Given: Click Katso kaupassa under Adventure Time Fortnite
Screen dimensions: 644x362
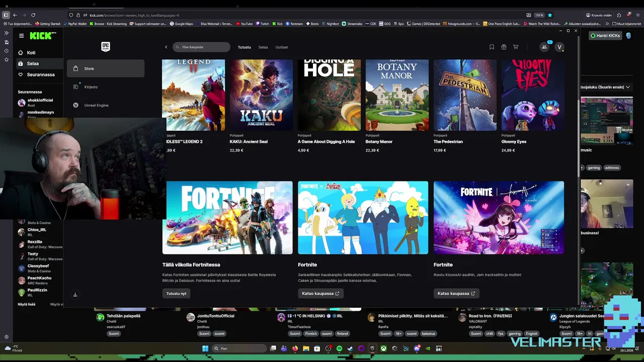Looking at the screenshot, I should point(320,294).
